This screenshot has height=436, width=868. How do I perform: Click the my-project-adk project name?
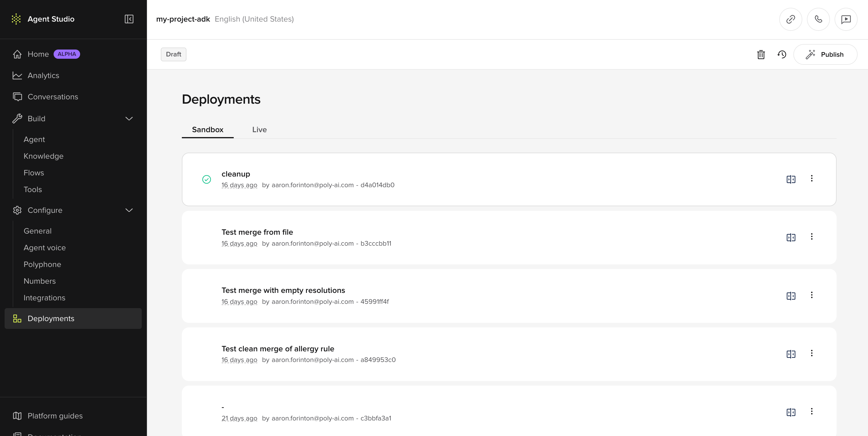tap(183, 19)
